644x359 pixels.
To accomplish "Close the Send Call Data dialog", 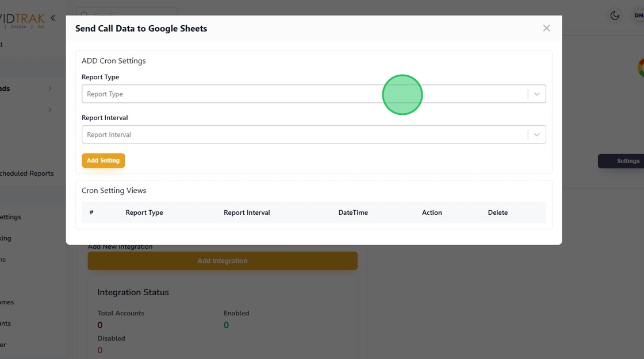I will 546,28.
